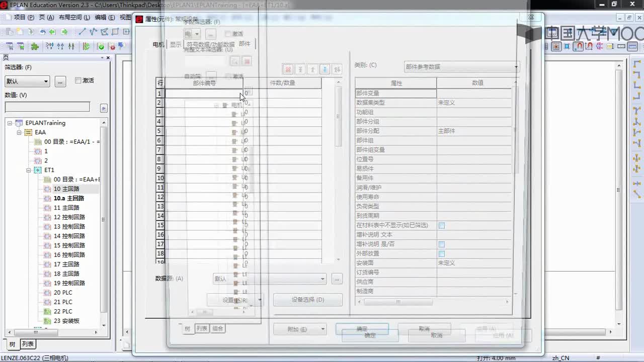Open the 默认 filter dropdown in page panel
Viewport: 644px width, 362px height.
click(x=27, y=81)
